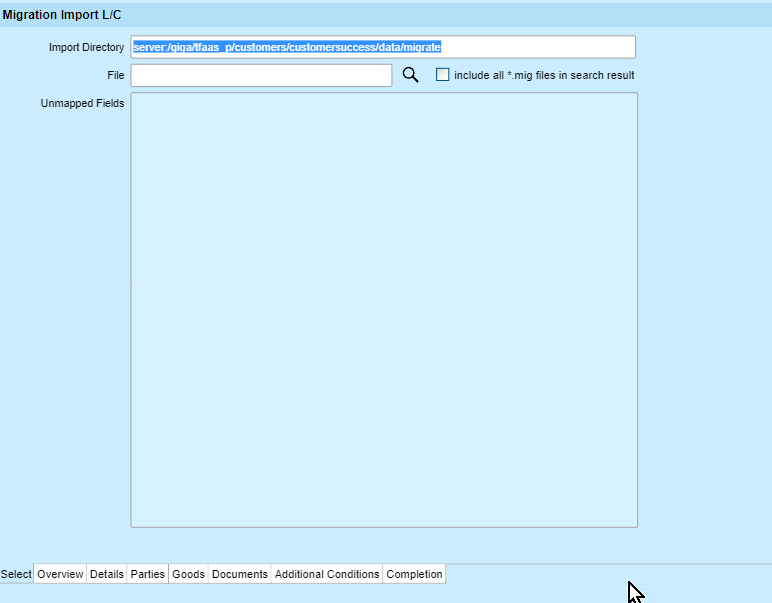Image resolution: width=772 pixels, height=603 pixels.
Task: Click into the Import Directory field
Action: click(x=383, y=47)
